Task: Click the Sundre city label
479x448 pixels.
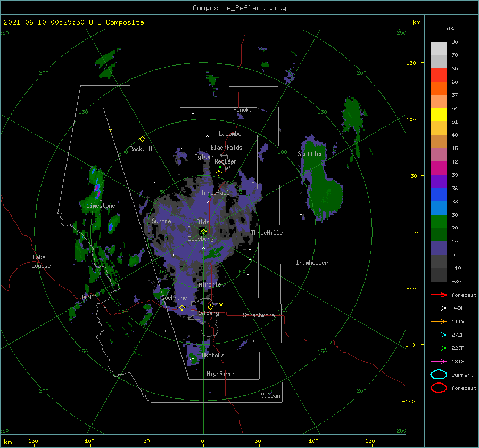Action: [x=162, y=221]
